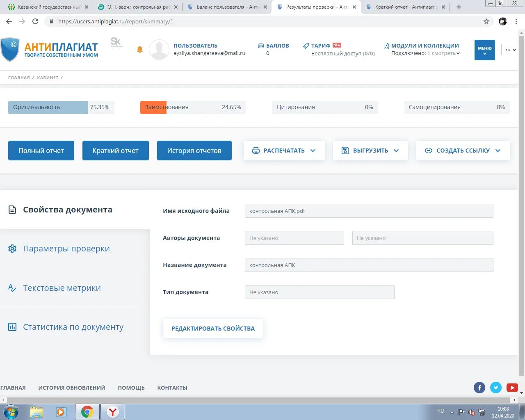Image resolution: width=525 pixels, height=420 pixels.
Task: Switch to Краткий отчет browser tab
Action: tap(406, 7)
